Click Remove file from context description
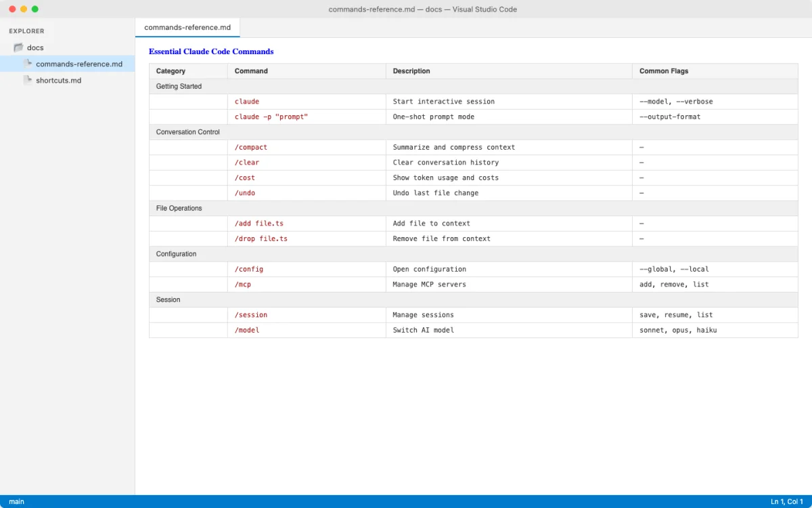 (x=509, y=238)
